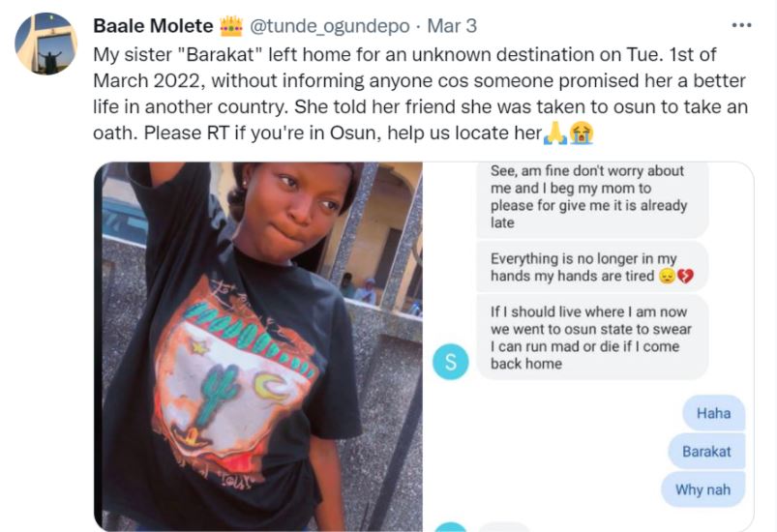The width and height of the screenshot is (777, 532).
Task: Click the broken heart emoji in chat
Action: pos(686,278)
